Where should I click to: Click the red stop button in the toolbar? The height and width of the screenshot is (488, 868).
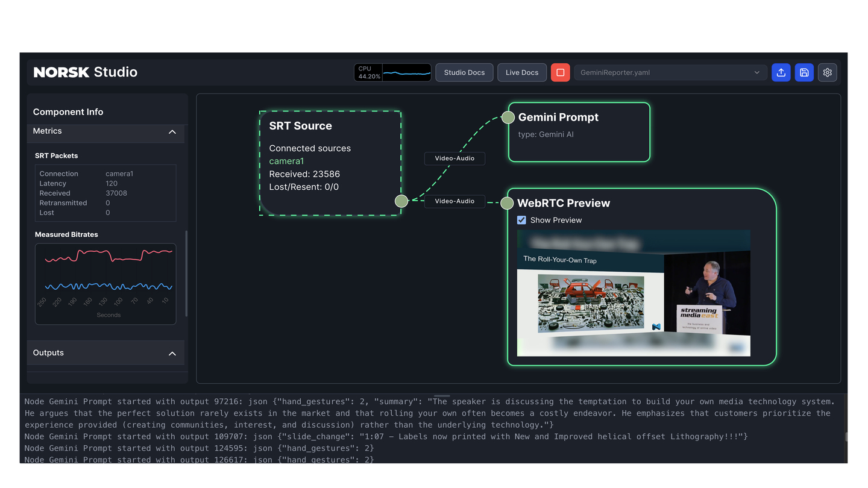[x=559, y=72]
